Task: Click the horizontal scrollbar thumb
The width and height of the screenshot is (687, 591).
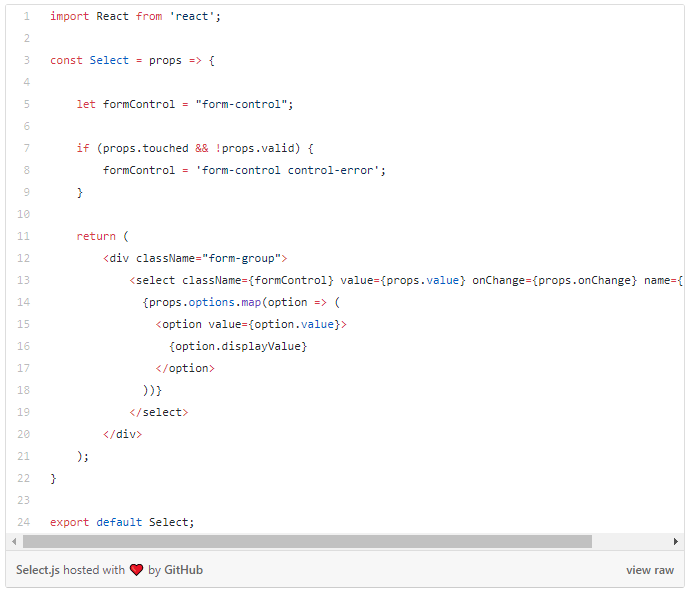Action: 307,541
